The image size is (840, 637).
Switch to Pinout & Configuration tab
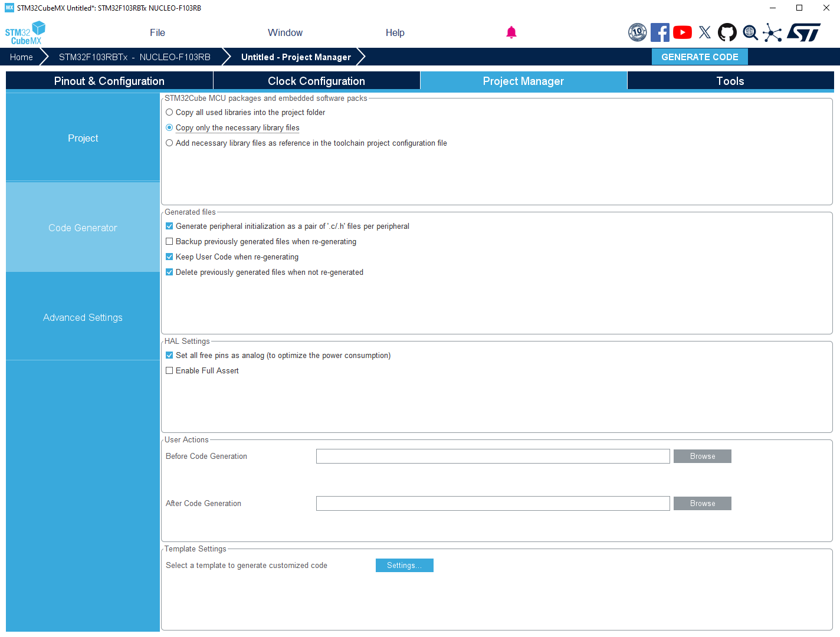(x=109, y=81)
